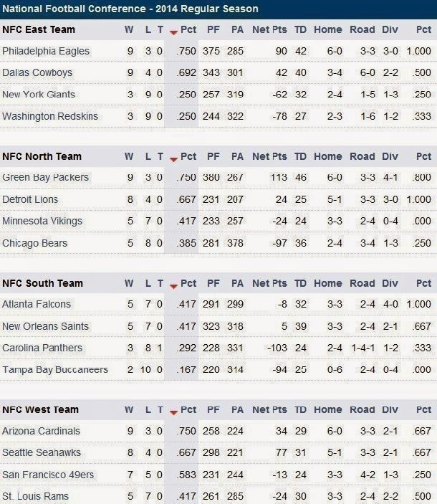The height and width of the screenshot is (504, 437).
Task: Open the Carolina Panthers team link
Action: coord(42,348)
